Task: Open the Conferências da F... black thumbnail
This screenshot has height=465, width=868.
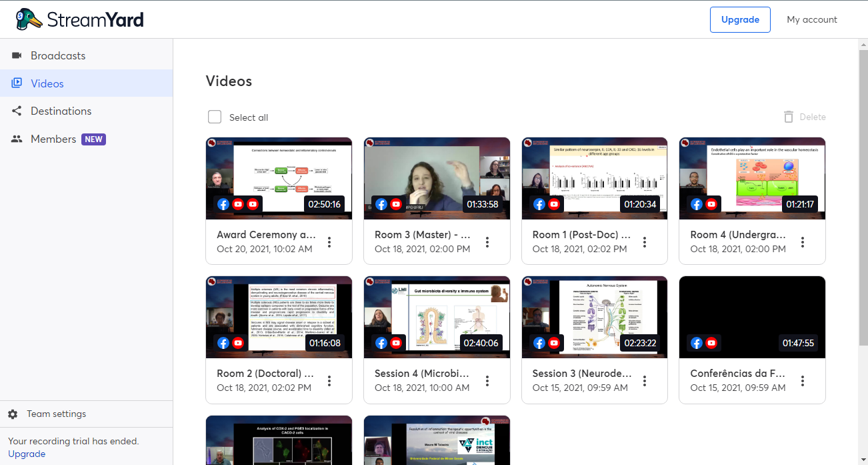Action: [x=752, y=317]
